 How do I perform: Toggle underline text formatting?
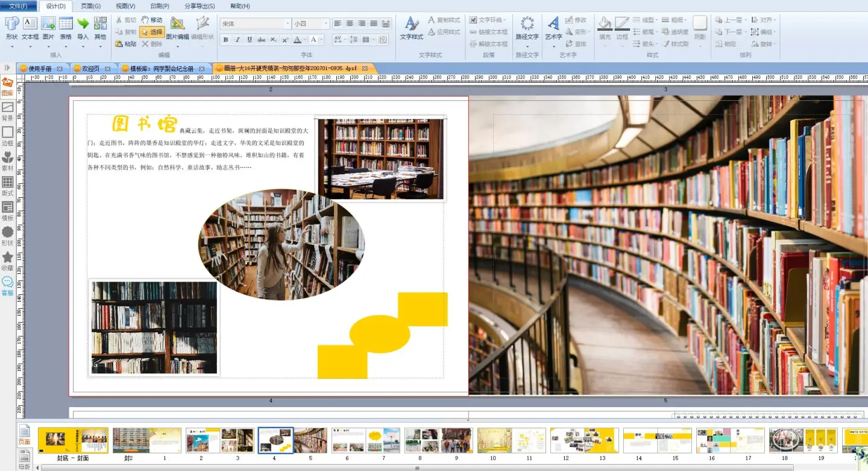[249, 40]
